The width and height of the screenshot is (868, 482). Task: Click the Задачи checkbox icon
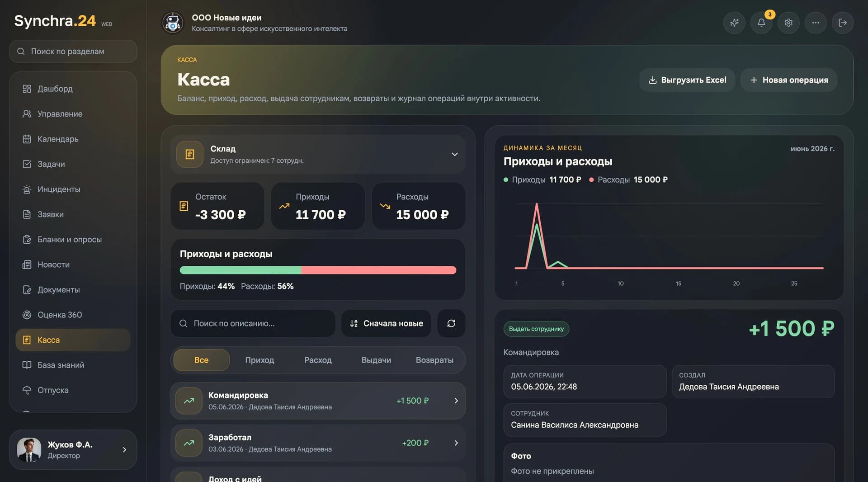(27, 164)
